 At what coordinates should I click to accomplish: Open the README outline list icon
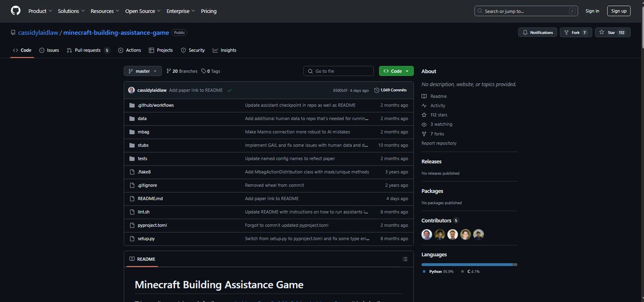[x=405, y=259]
